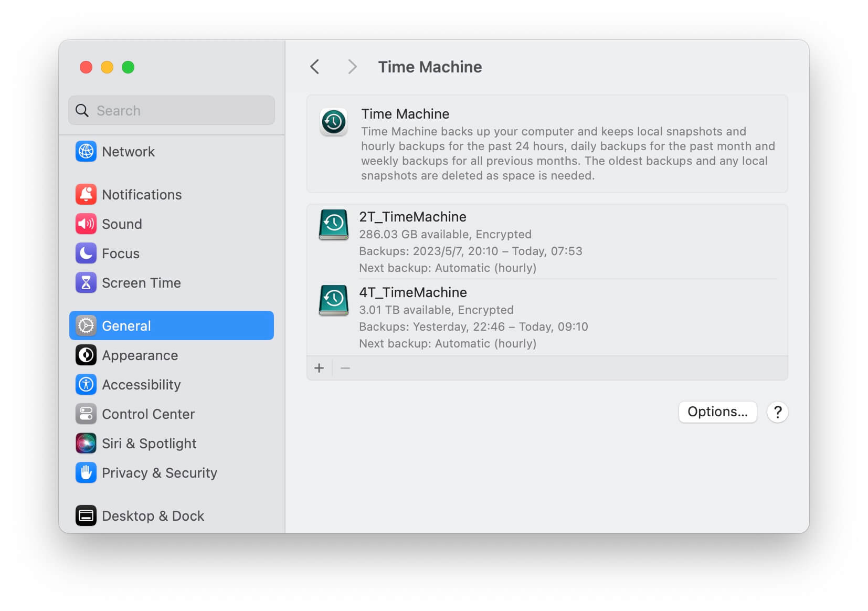Screen dimensions: 868x611
Task: Click the Time Machine window title
Action: [430, 67]
